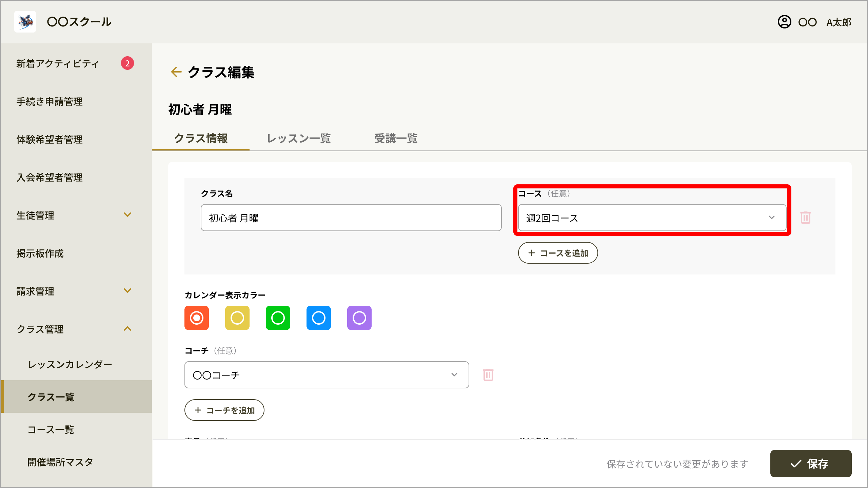Select the green calendar color
This screenshot has width=868, height=488.
coord(278,318)
